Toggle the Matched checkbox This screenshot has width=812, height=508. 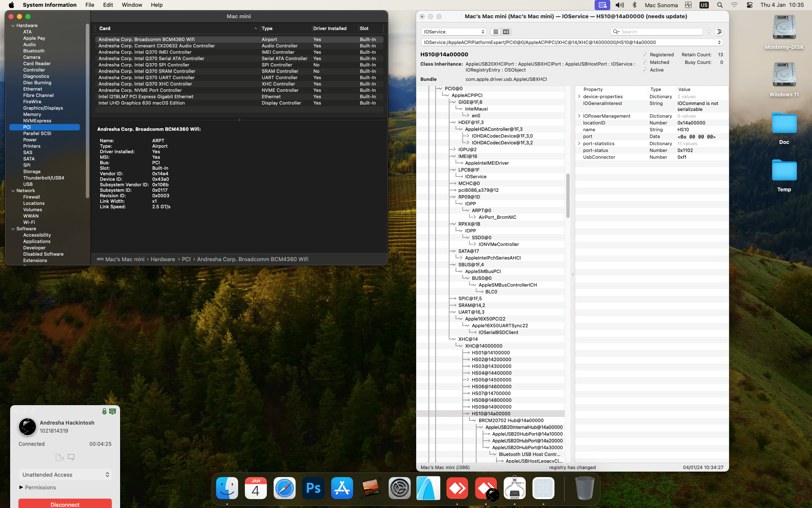pos(645,62)
